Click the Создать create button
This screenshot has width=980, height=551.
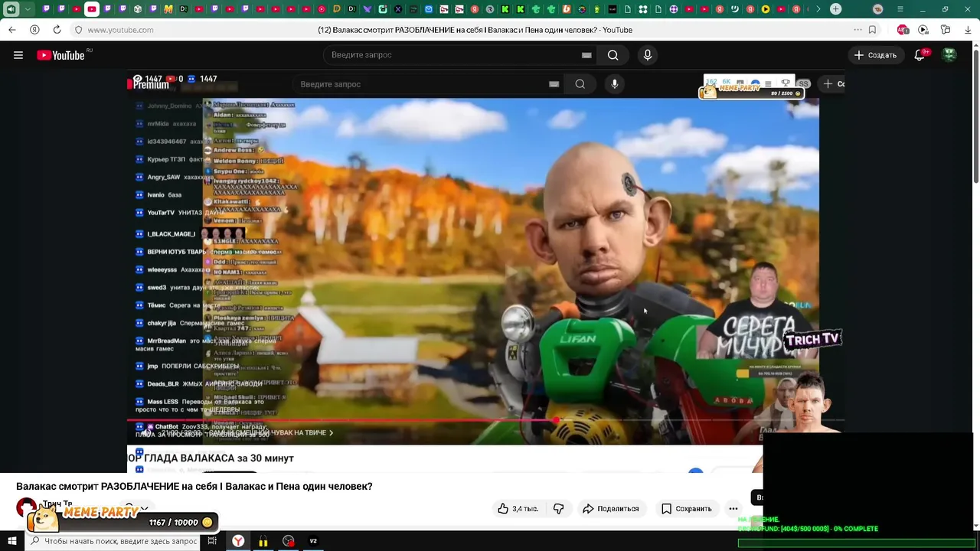point(875,55)
